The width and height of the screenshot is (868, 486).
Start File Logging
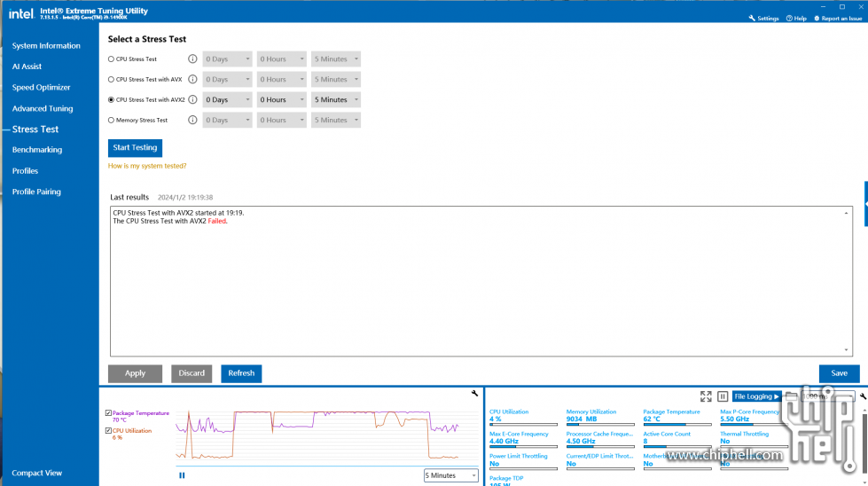click(x=757, y=396)
